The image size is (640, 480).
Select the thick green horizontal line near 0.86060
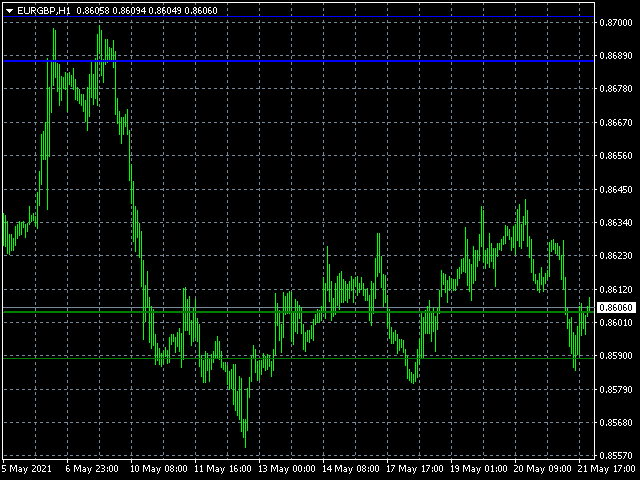298,312
